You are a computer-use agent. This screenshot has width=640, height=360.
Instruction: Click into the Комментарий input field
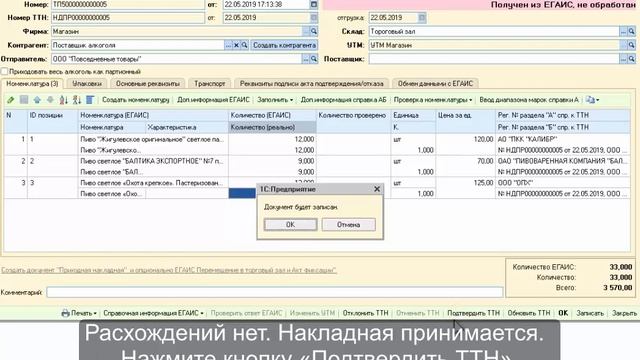(x=275, y=292)
